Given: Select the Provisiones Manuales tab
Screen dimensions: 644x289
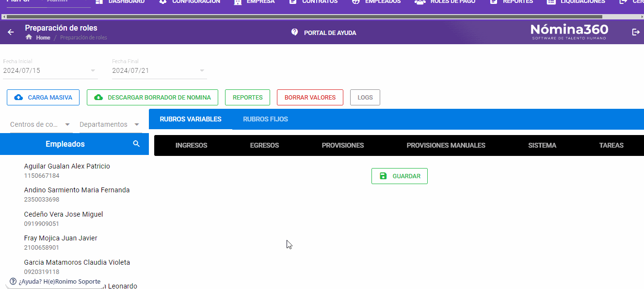Looking at the screenshot, I should click(446, 145).
